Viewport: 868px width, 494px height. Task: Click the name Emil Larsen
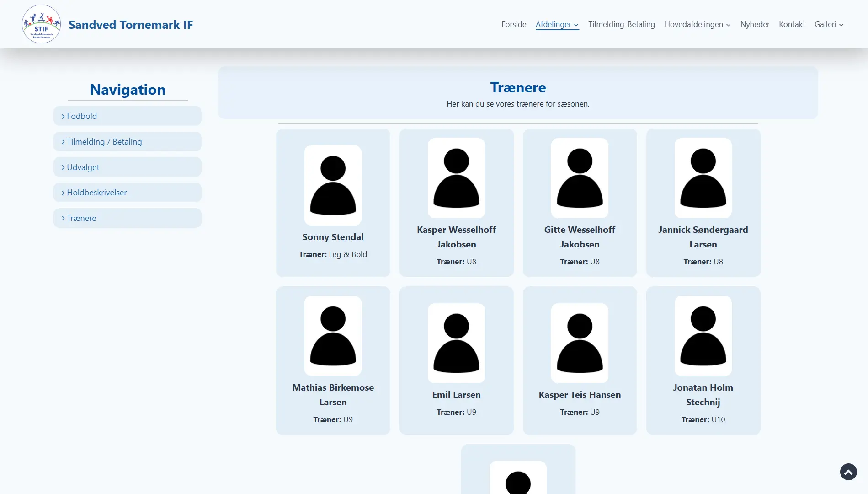click(456, 395)
